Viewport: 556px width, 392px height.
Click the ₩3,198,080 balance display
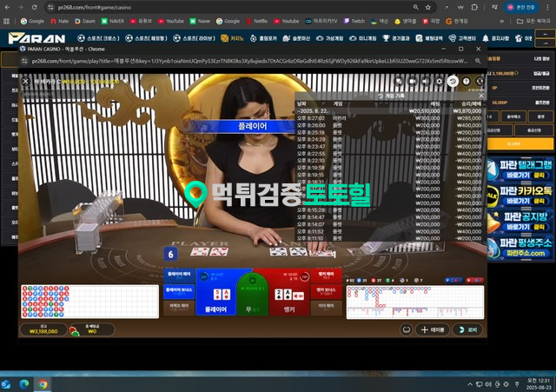pos(43,329)
